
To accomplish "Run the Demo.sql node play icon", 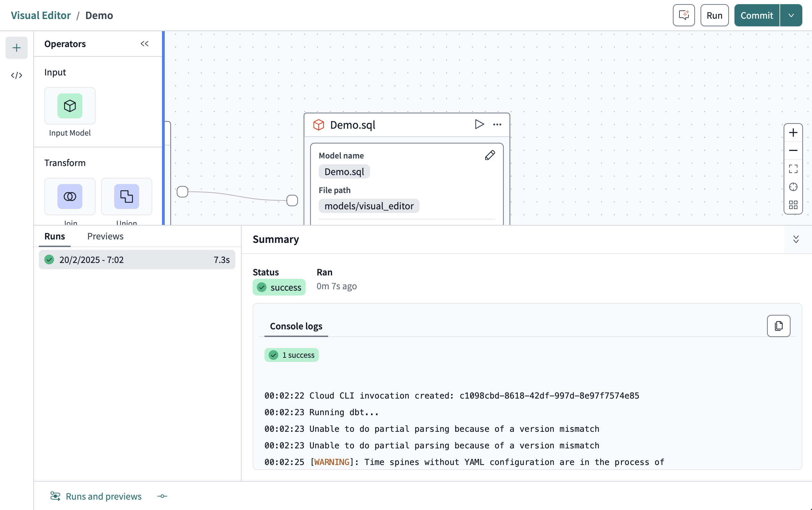I will tap(479, 124).
